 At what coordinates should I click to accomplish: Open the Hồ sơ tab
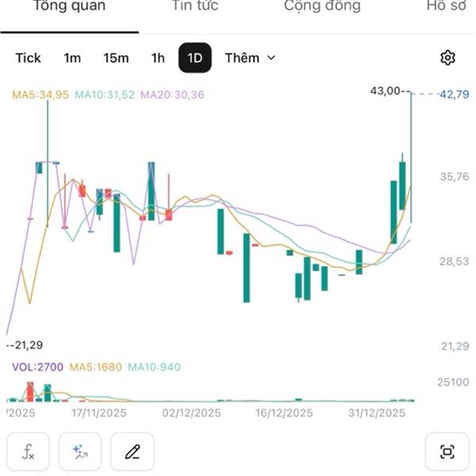coord(446,6)
